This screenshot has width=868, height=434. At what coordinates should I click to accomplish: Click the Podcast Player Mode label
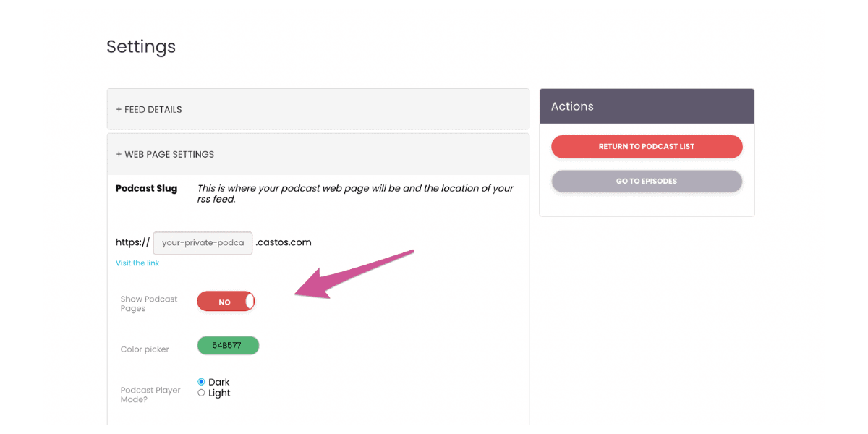click(150, 395)
